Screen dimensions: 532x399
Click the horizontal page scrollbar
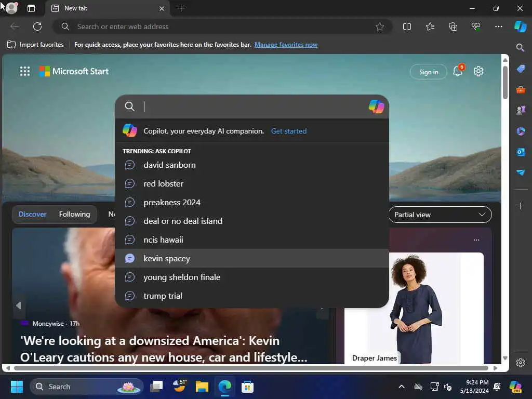pos(251,368)
